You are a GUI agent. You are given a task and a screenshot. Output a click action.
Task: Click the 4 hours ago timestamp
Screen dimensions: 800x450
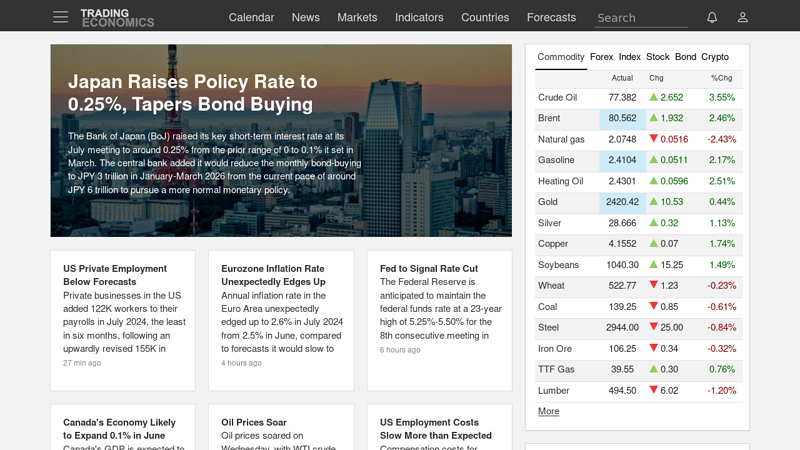pos(241,363)
